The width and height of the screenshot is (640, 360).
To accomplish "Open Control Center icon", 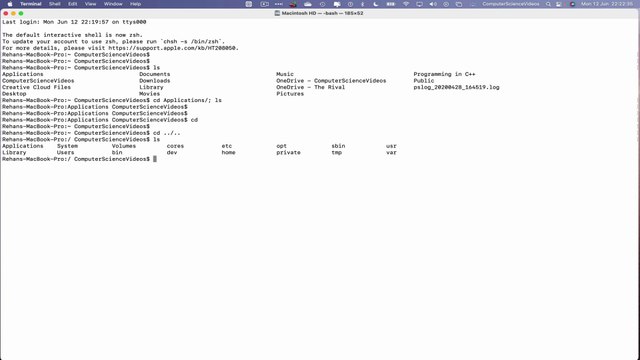I will 559,4.
